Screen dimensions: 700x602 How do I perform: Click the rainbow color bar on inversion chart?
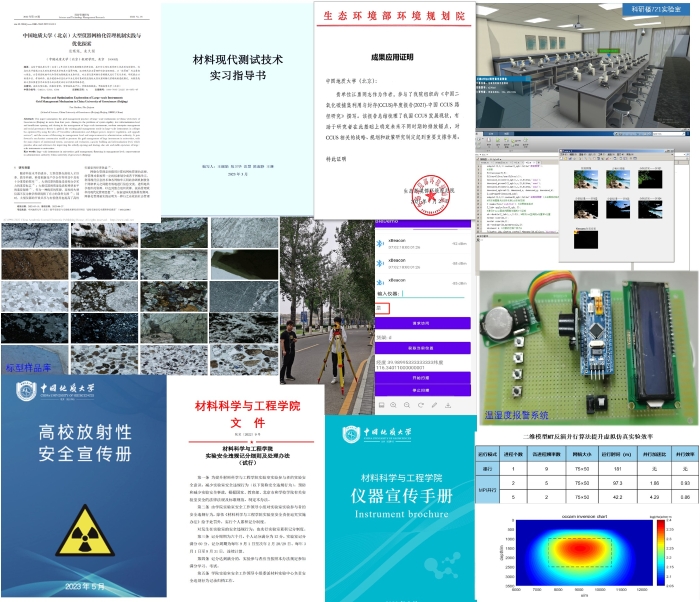[661, 553]
